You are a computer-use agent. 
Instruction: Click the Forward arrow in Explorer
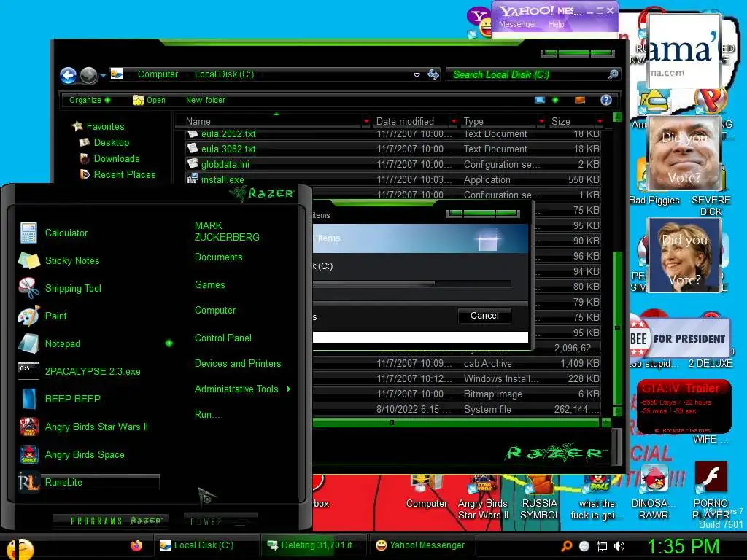88,75
